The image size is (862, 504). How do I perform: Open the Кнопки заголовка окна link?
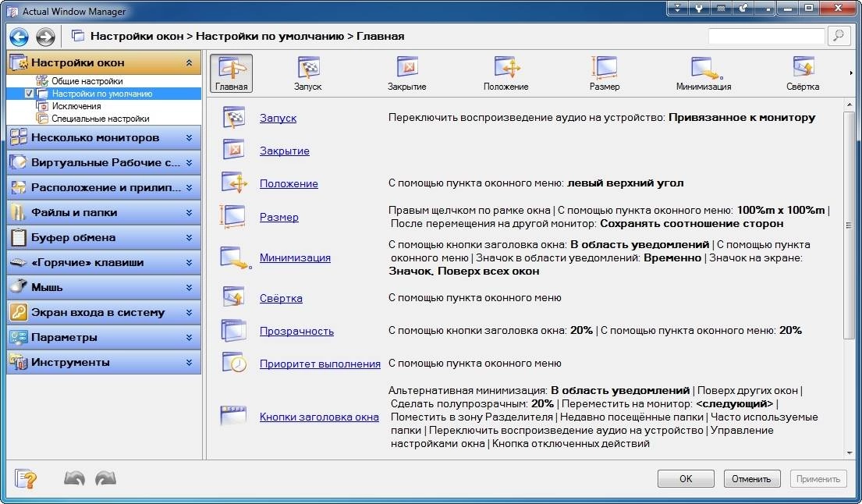tap(319, 417)
